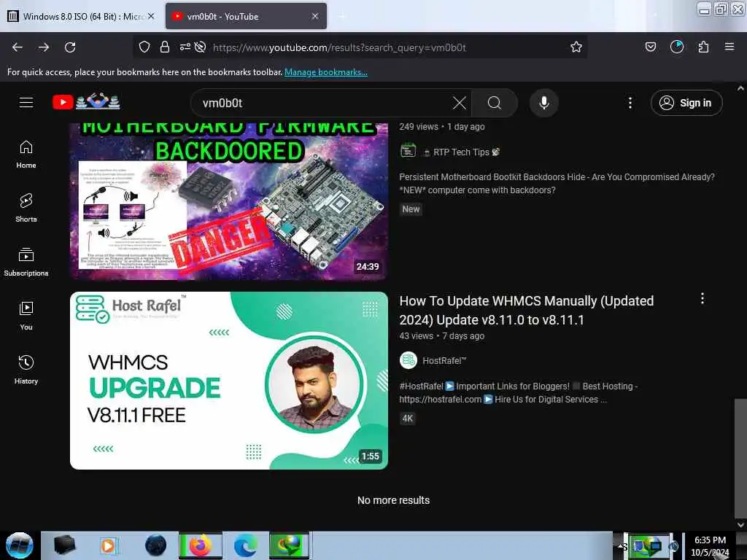Image resolution: width=747 pixels, height=560 pixels.
Task: Open the site permissions icon in address bar
Action: coord(185,47)
